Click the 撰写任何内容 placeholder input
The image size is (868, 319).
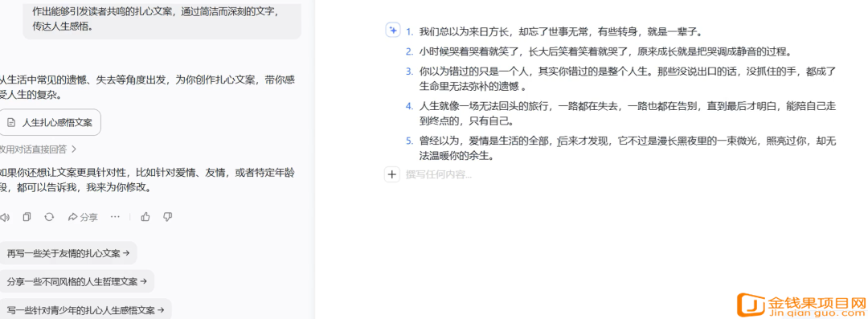439,175
